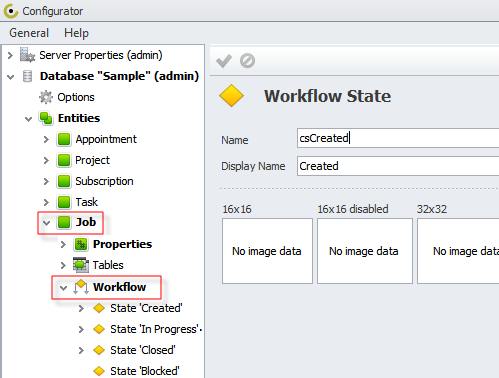Select the Appointment entity label
This screenshot has width=499, height=378.
[x=106, y=139]
